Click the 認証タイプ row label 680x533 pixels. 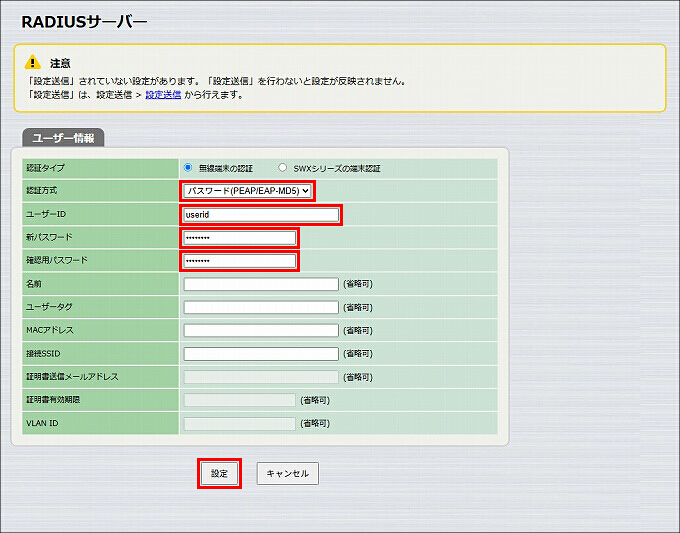(x=46, y=168)
